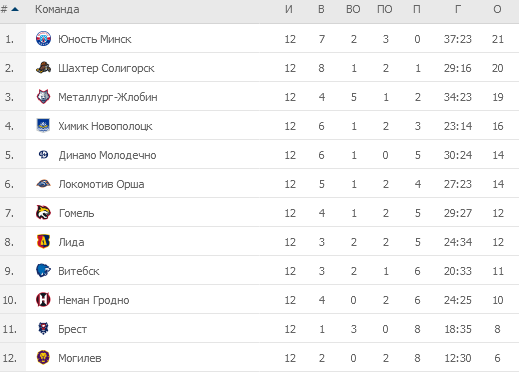Viewport: 519px width, 375px height.
Task: Sort by the В wins column header
Action: click(321, 9)
